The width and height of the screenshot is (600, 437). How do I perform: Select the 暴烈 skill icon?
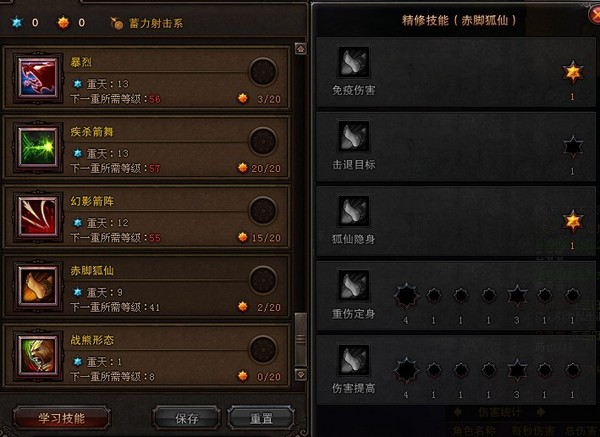point(38,78)
